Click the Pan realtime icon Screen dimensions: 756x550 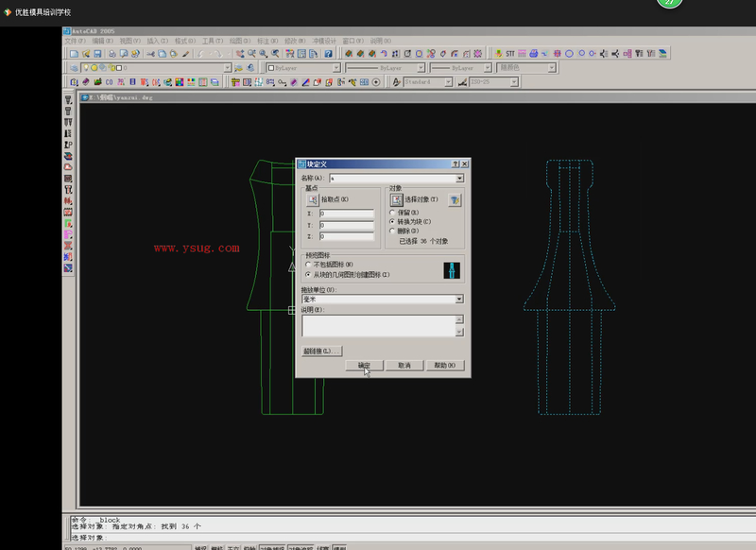(x=240, y=54)
